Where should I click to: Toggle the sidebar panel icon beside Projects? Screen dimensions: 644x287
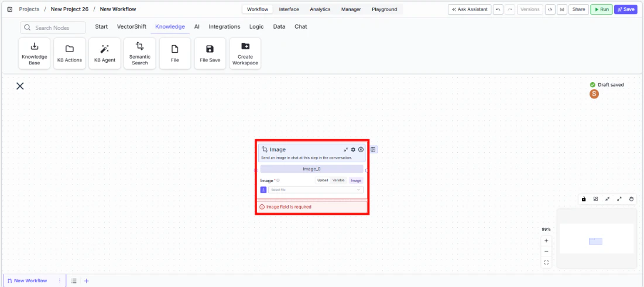click(10, 9)
